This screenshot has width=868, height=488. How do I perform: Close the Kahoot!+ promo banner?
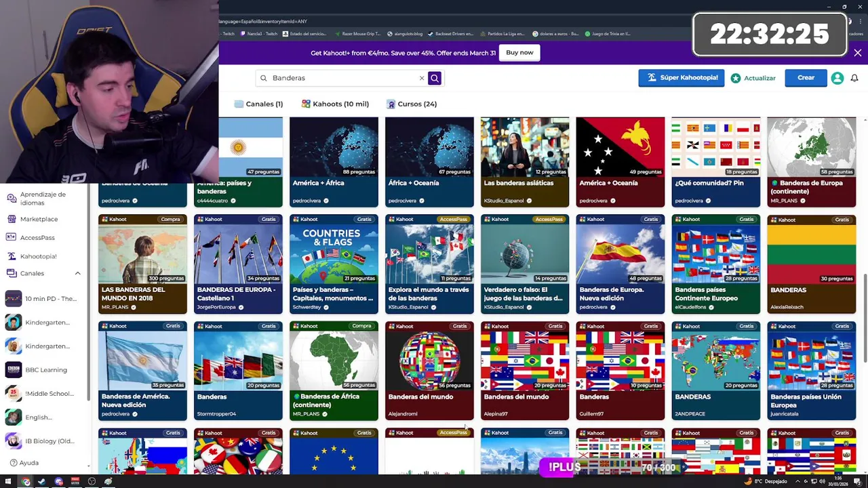tap(858, 53)
